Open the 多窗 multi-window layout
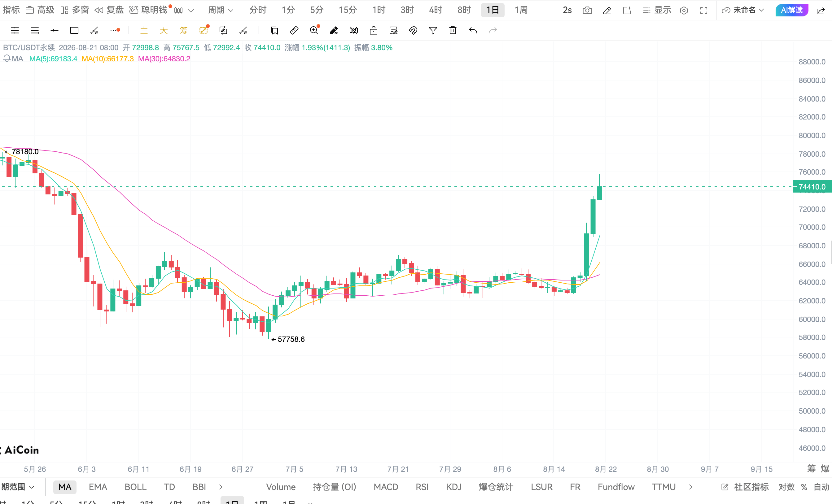 pos(75,10)
